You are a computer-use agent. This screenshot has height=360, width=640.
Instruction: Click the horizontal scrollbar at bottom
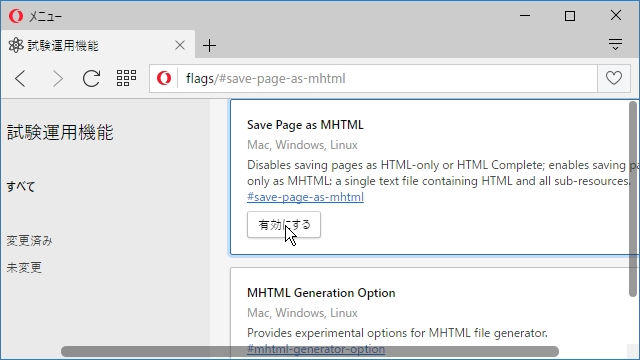point(310,351)
